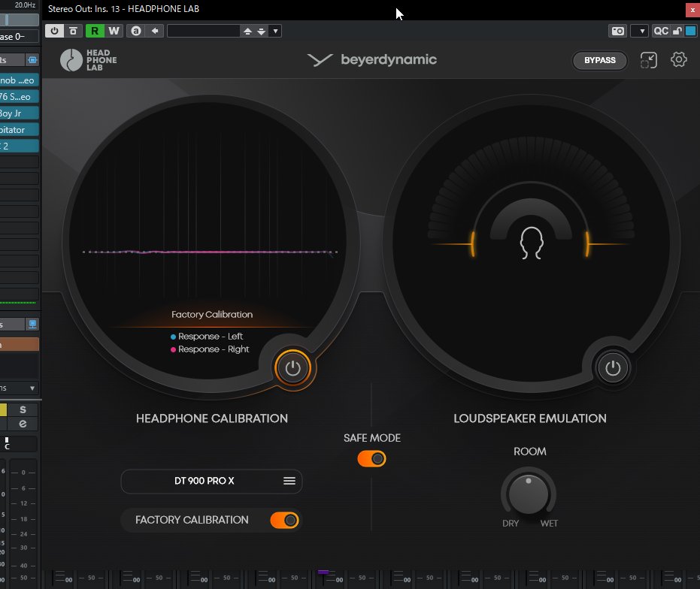
Task: Click the Response - Left legend entry
Action: tap(207, 337)
